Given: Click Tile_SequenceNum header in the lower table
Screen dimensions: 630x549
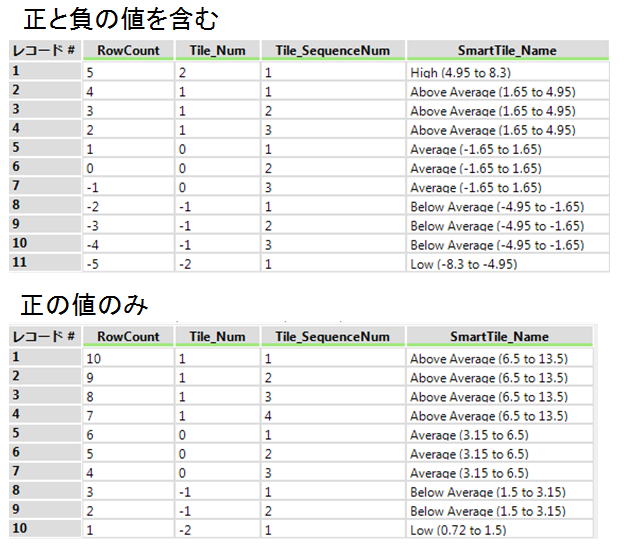Looking at the screenshot, I should (332, 337).
